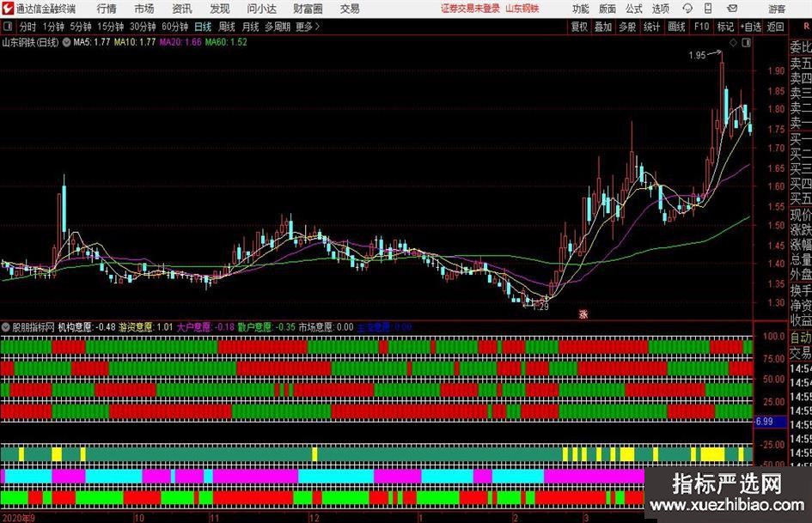812x523 pixels.
Task: Select the 日线 daily period tab
Action: pyautogui.click(x=203, y=27)
